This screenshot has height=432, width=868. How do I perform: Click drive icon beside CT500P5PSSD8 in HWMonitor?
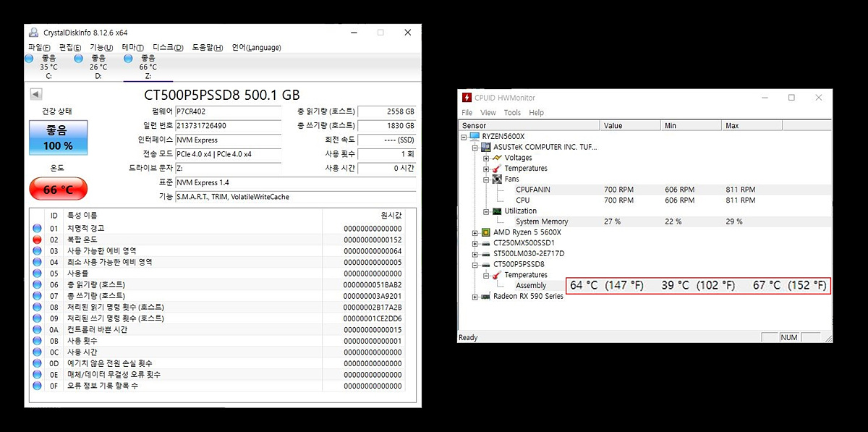coord(486,264)
